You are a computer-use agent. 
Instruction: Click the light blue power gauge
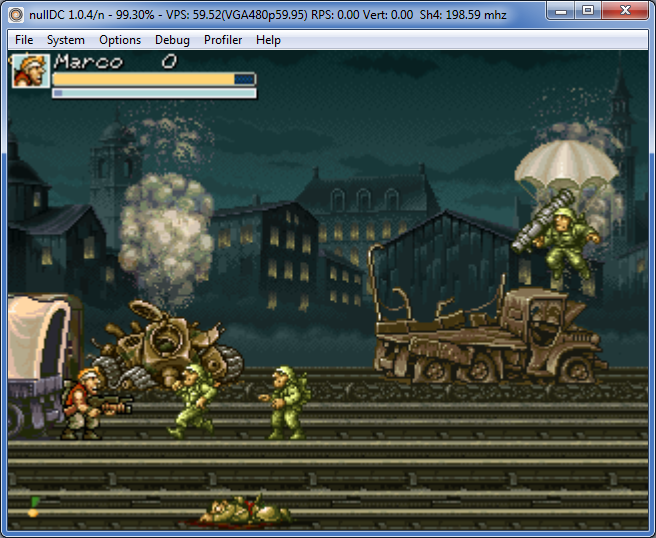(x=154, y=93)
